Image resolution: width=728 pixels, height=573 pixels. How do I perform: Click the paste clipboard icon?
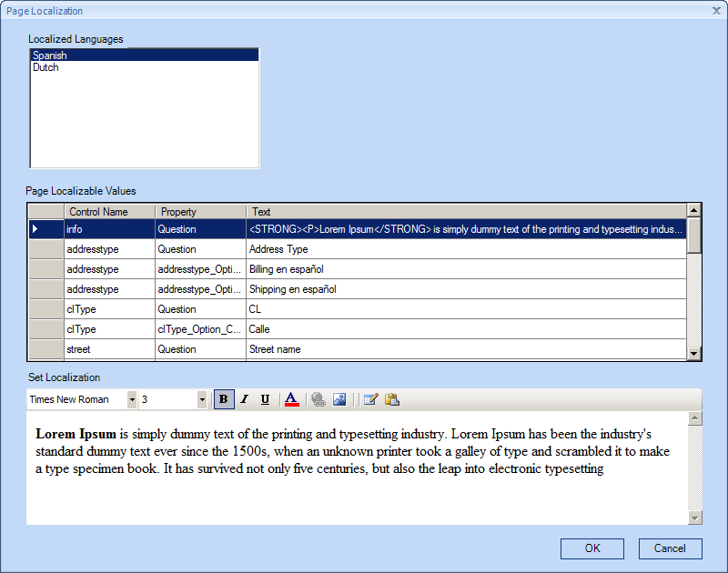point(392,399)
